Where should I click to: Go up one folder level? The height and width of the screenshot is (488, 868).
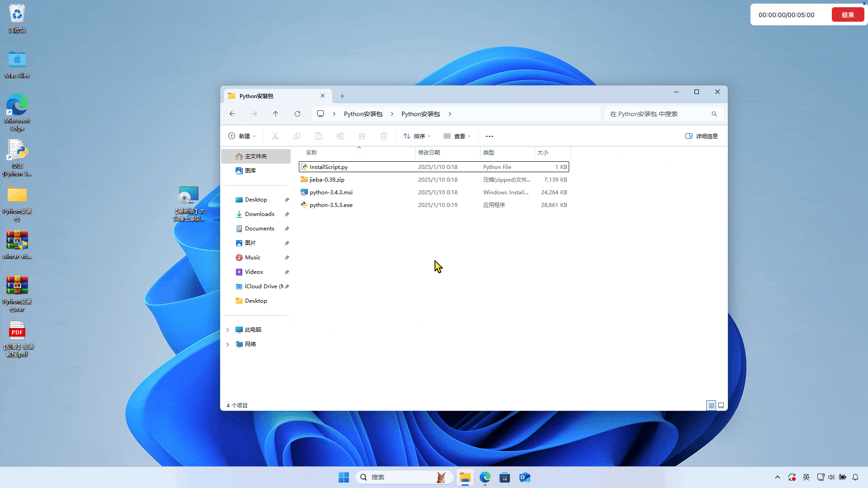click(275, 114)
